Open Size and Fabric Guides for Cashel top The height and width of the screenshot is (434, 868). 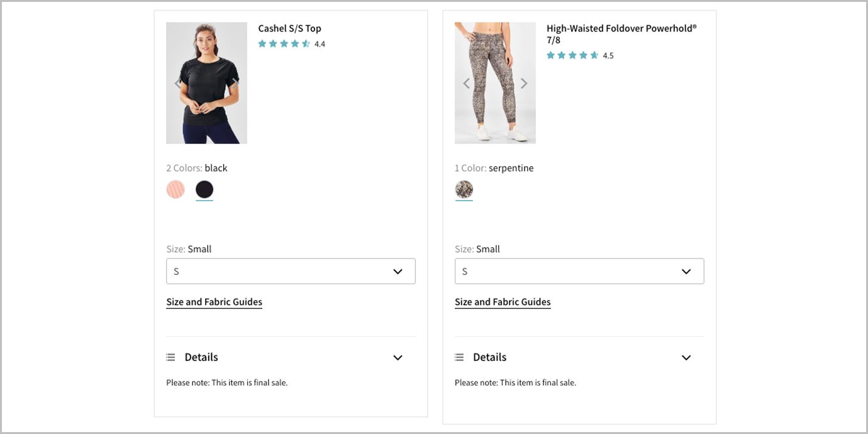click(x=214, y=302)
